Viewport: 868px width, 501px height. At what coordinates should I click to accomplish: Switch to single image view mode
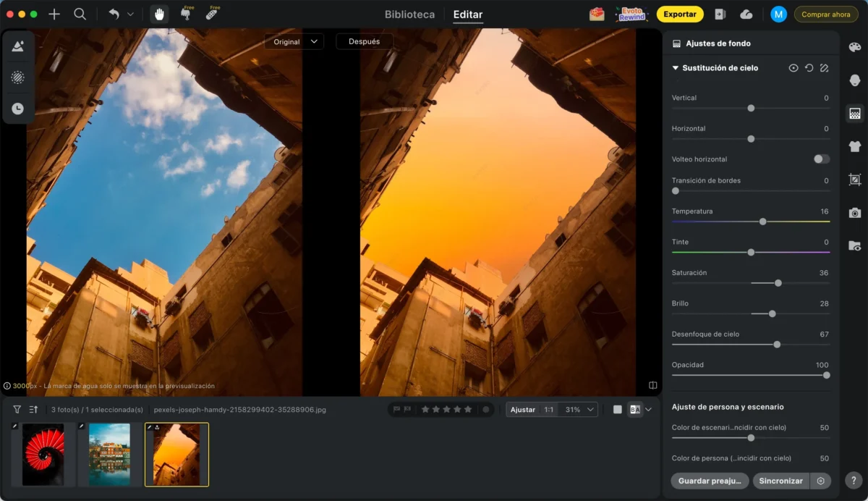[617, 410]
